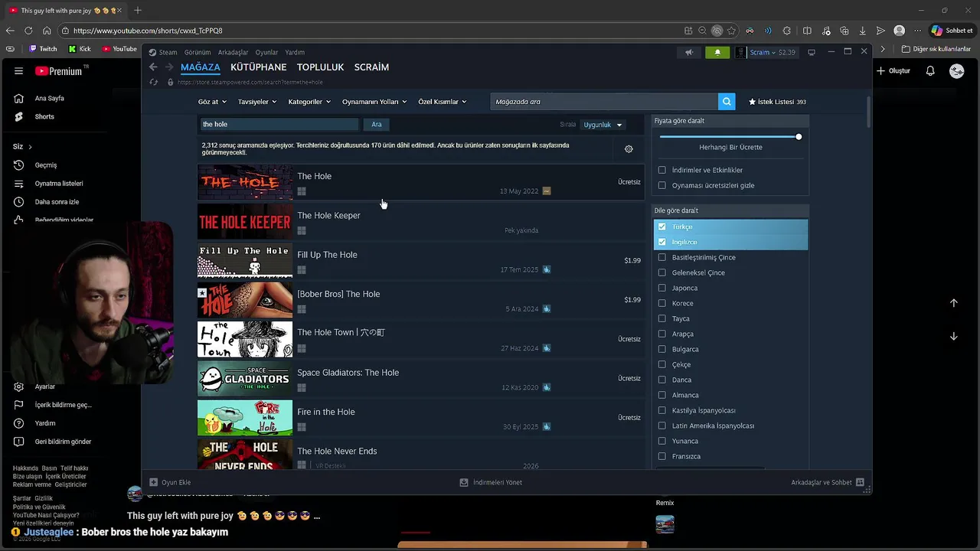
Task: Expand the Kategoriler dropdown
Action: (x=309, y=102)
